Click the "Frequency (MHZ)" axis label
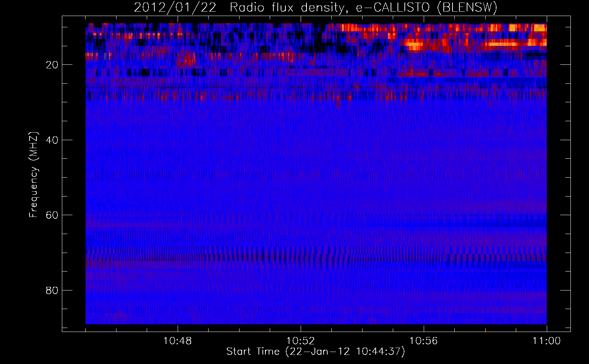Image resolution: width=589 pixels, height=364 pixels. point(33,175)
